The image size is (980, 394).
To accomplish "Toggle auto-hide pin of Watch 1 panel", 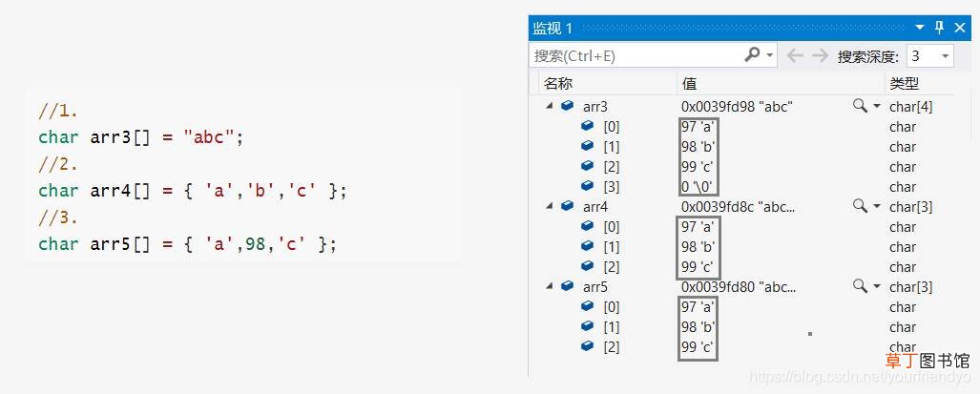I will click(939, 28).
